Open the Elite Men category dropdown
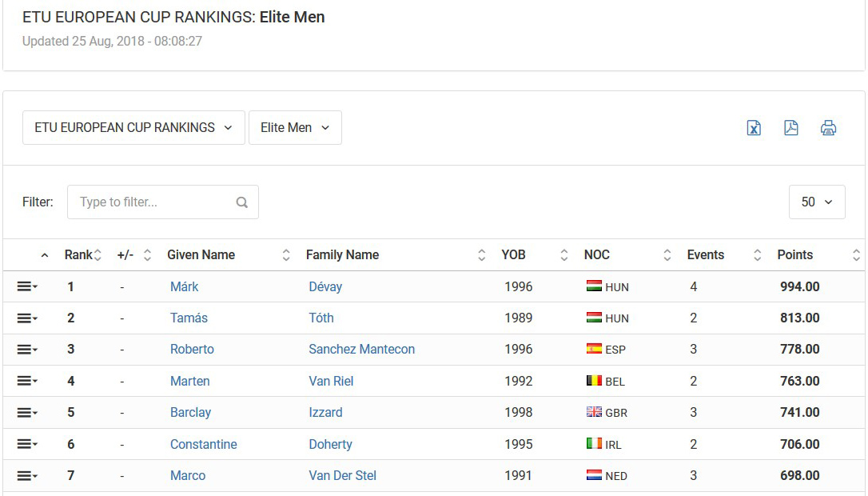The height and width of the screenshot is (496, 868). point(295,127)
